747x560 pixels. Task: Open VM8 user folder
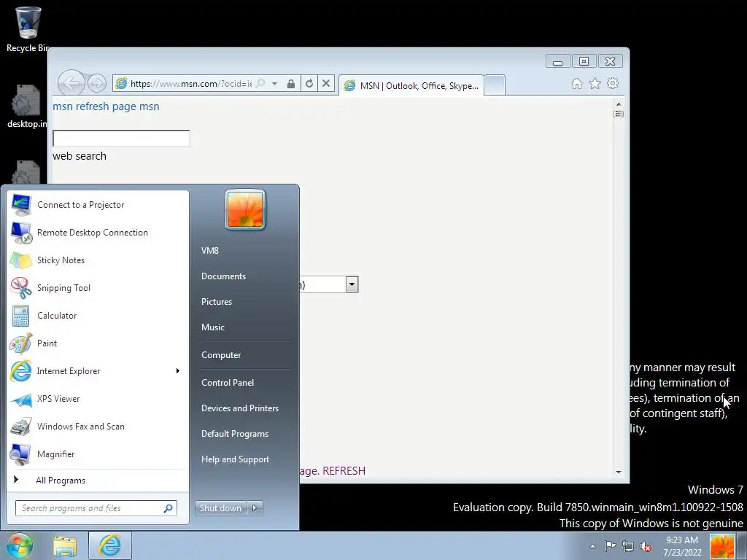click(x=210, y=251)
